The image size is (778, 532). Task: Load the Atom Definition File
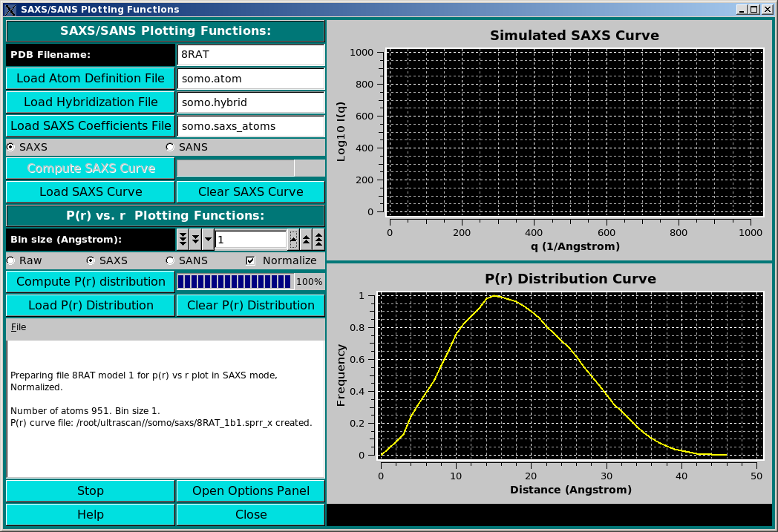[90, 78]
